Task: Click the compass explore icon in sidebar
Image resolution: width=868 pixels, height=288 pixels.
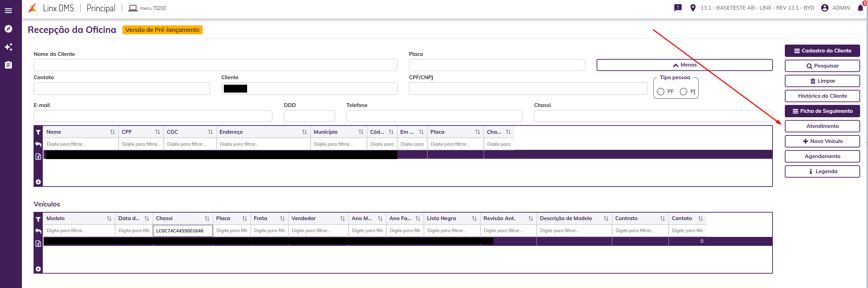Action: [9, 29]
